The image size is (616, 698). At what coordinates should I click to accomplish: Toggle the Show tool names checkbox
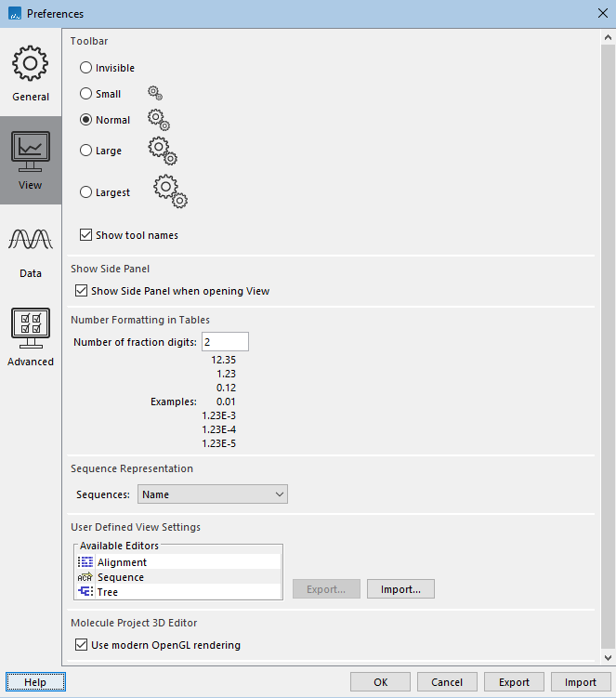pyautogui.click(x=86, y=235)
